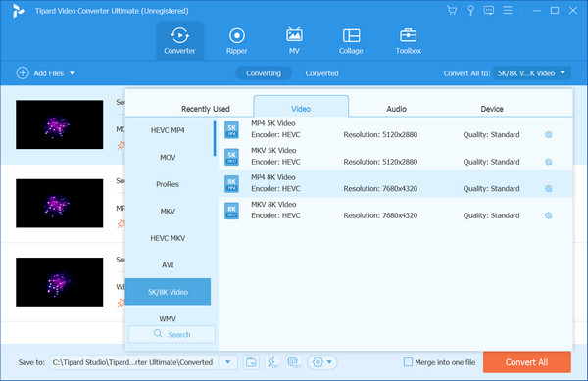
Task: Click the shopping cart purchase icon
Action: tap(452, 10)
